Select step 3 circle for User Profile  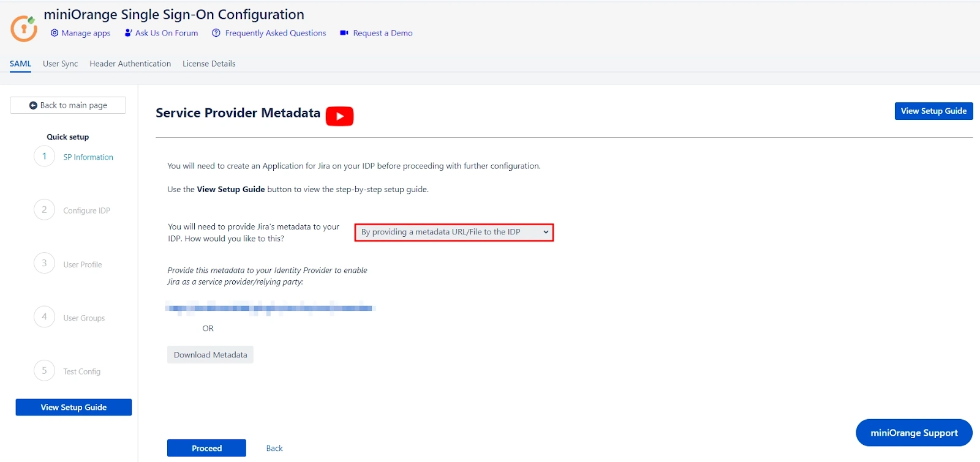click(x=44, y=263)
